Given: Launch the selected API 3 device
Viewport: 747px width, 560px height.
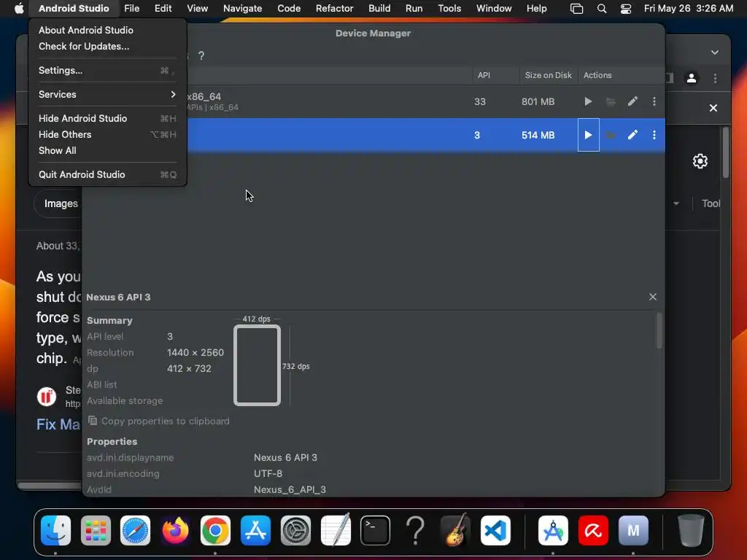Looking at the screenshot, I should coord(589,135).
